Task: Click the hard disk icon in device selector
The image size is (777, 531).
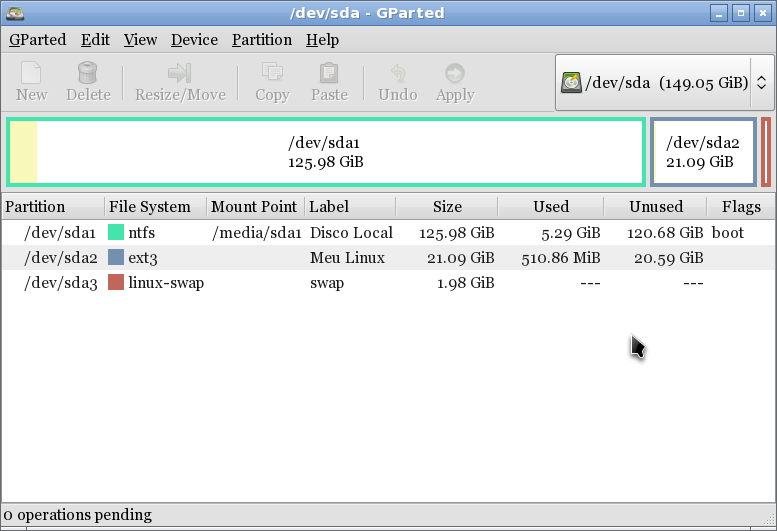Action: pos(571,82)
